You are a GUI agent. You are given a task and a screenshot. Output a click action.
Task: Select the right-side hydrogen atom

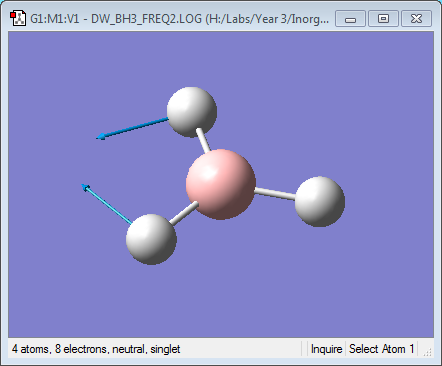(x=320, y=202)
